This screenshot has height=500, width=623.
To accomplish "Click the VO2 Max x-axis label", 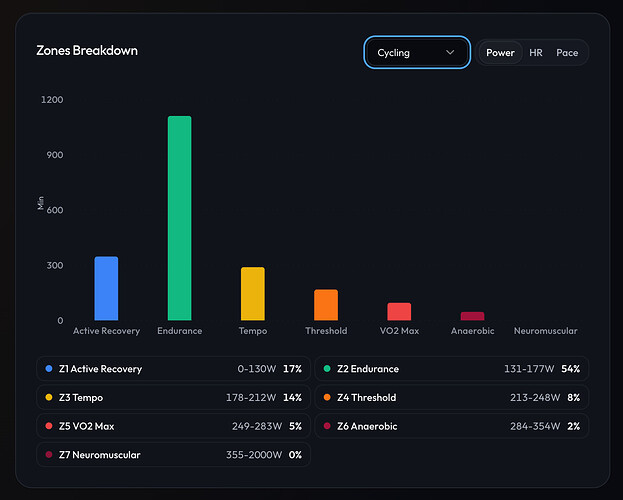I will pos(399,331).
